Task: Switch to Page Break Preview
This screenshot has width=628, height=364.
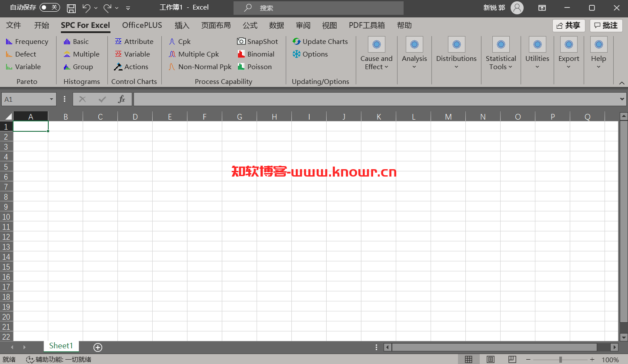Action: click(512, 359)
